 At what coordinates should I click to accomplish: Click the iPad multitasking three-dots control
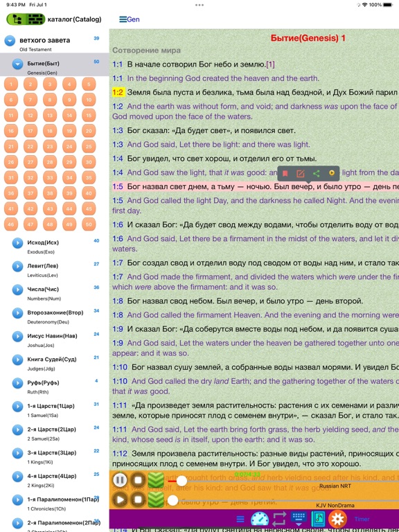click(x=199, y=5)
